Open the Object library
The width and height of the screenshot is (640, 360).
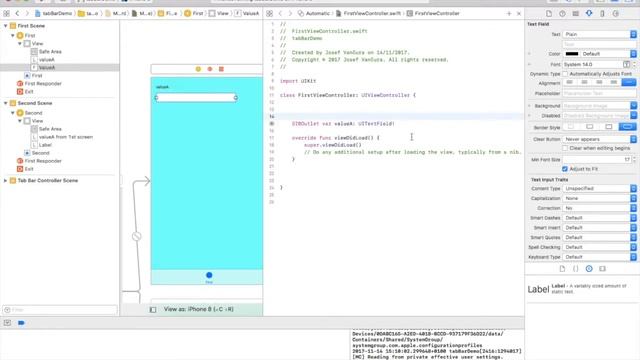(589, 269)
